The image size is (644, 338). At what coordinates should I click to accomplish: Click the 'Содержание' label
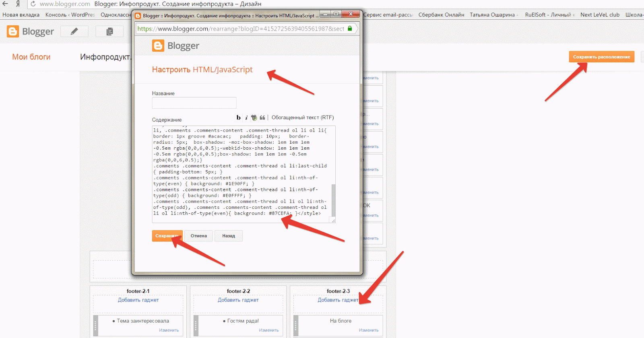coord(167,120)
